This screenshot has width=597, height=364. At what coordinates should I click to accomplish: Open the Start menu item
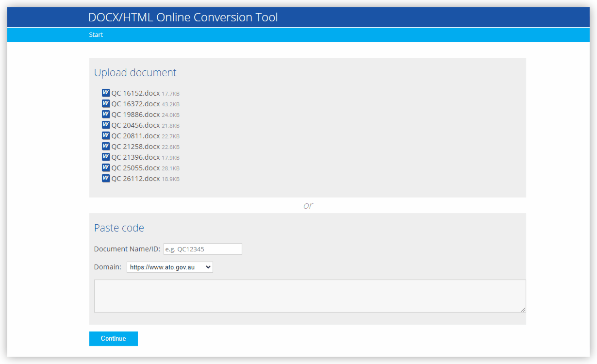click(96, 35)
